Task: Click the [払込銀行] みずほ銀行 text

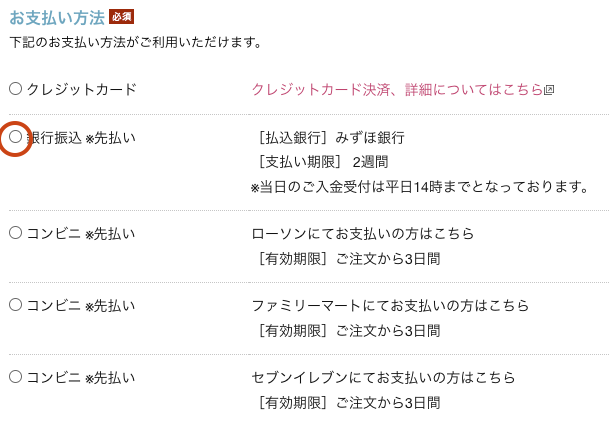Action: (x=331, y=138)
